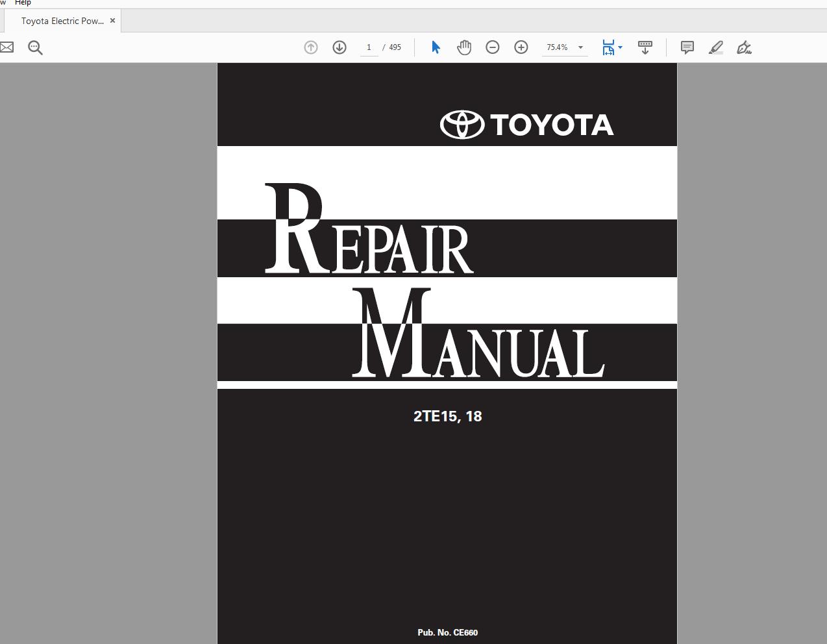
Task: Open the zoom percentage dropdown
Action: [580, 47]
